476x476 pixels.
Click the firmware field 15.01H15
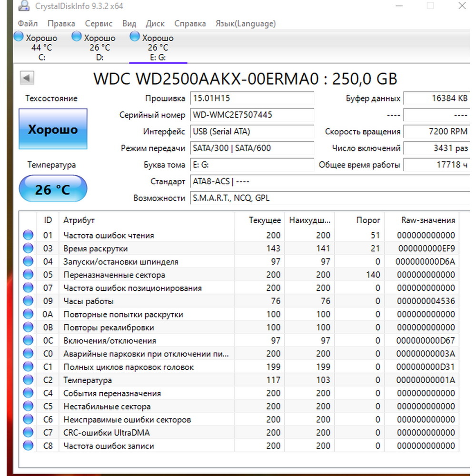coord(252,99)
